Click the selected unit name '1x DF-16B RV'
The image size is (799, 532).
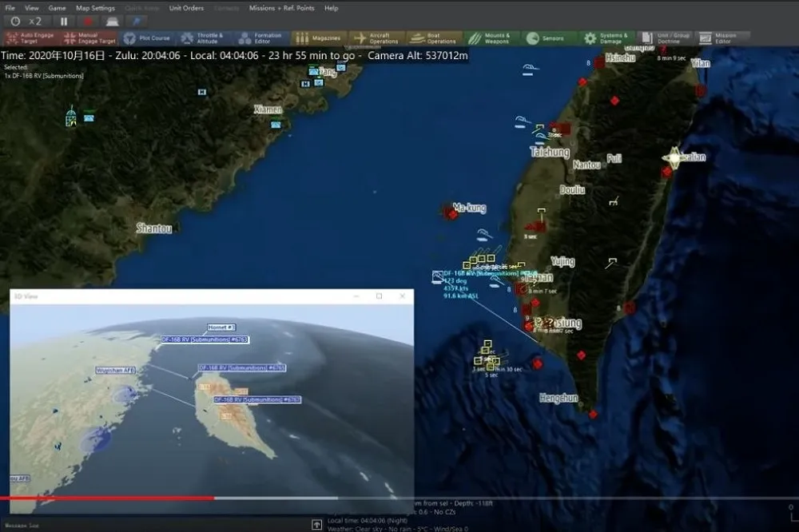[44, 76]
